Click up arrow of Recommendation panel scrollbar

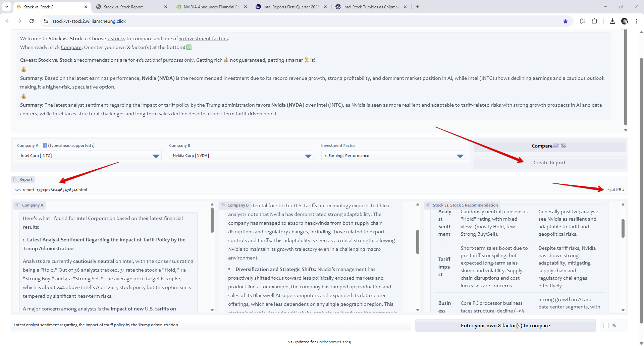pyautogui.click(x=623, y=204)
